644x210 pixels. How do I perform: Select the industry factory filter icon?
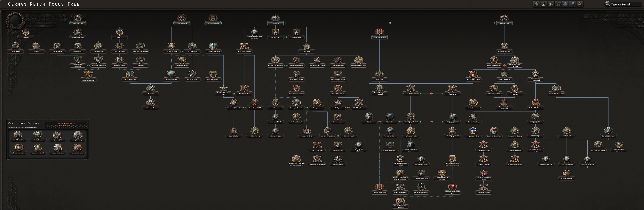(x=551, y=4)
